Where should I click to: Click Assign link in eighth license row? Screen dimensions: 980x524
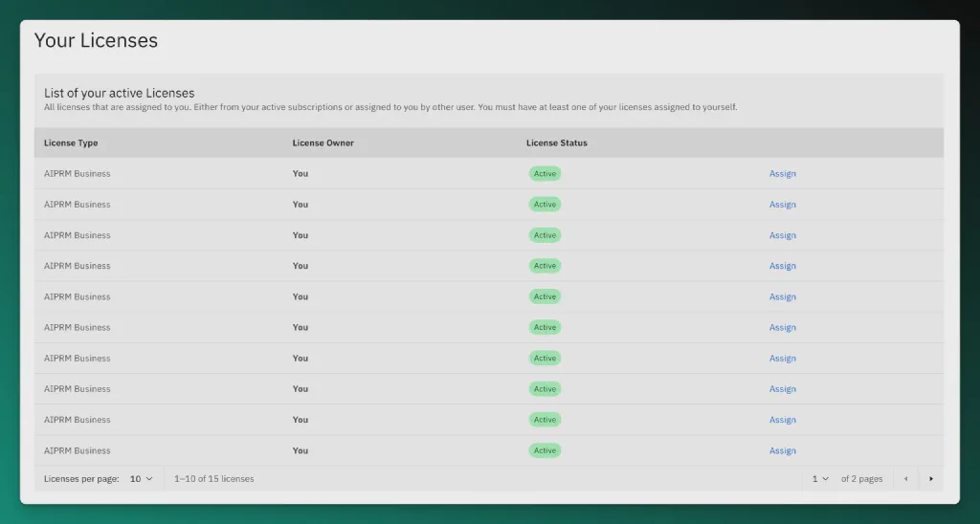click(782, 389)
